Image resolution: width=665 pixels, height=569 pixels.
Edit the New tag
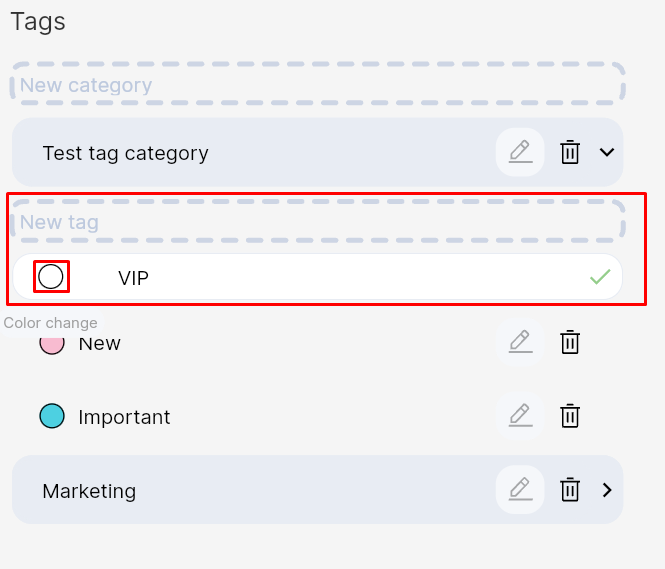(x=520, y=342)
